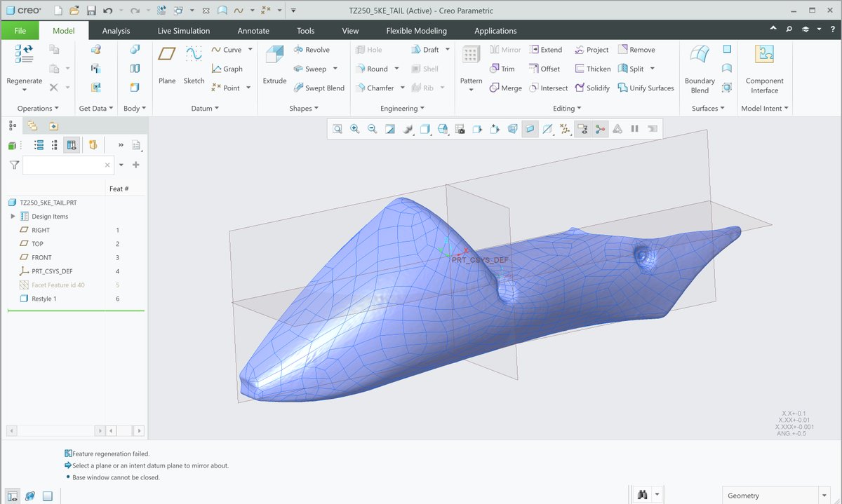Switch to the Flexible Modeling ribbon tab

pos(416,30)
